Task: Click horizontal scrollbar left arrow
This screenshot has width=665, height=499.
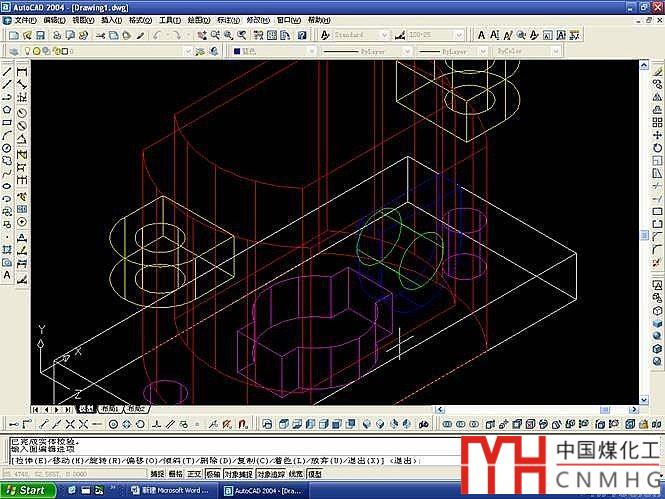Action: [440, 410]
